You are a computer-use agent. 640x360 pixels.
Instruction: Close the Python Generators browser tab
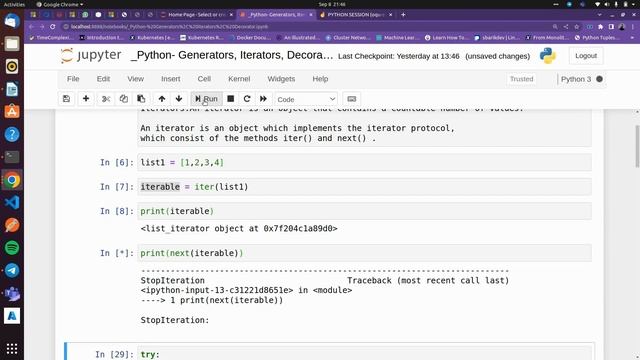311,15
